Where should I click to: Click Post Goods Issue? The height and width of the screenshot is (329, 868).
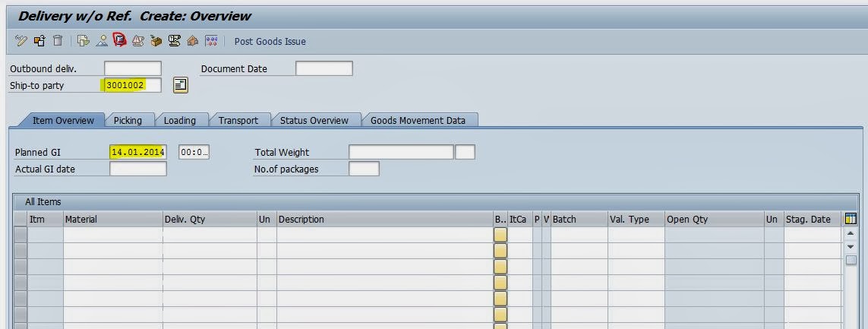pyautogui.click(x=270, y=42)
